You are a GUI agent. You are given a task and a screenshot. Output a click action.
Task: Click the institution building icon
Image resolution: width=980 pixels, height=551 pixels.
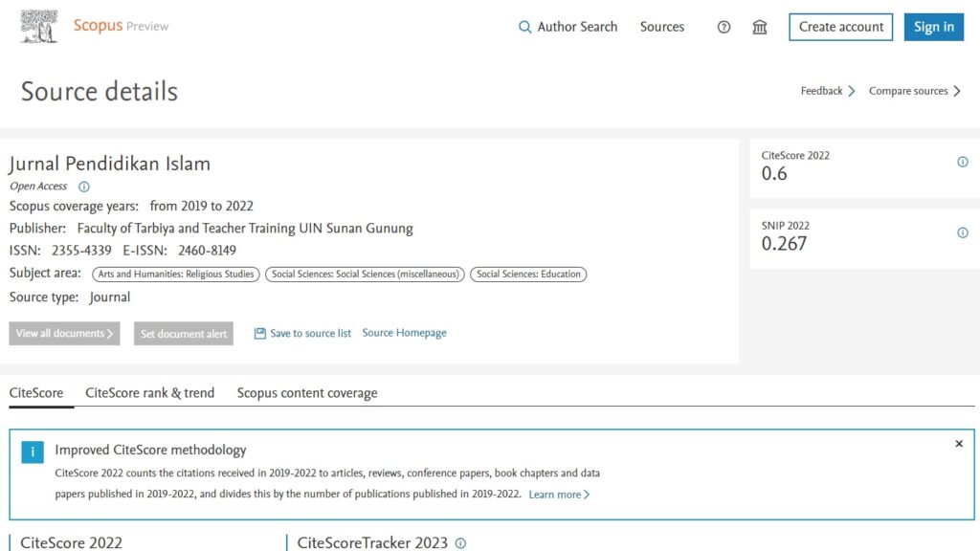coord(760,27)
